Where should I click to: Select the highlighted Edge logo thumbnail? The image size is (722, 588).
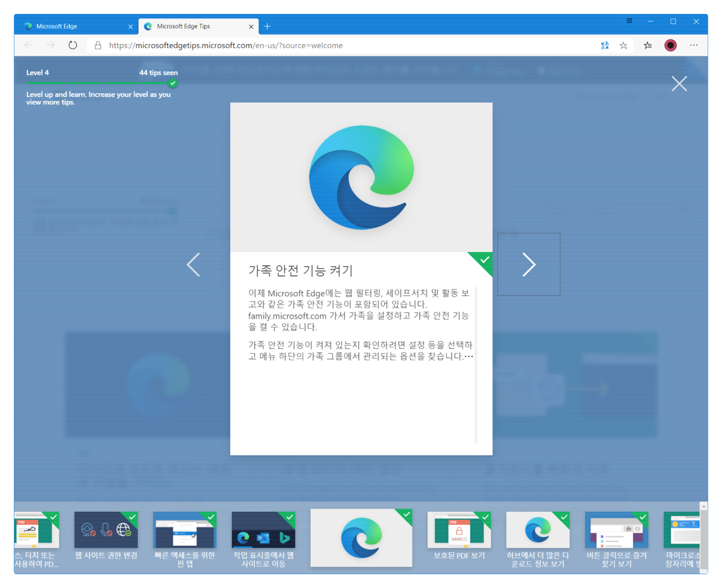[x=361, y=538]
